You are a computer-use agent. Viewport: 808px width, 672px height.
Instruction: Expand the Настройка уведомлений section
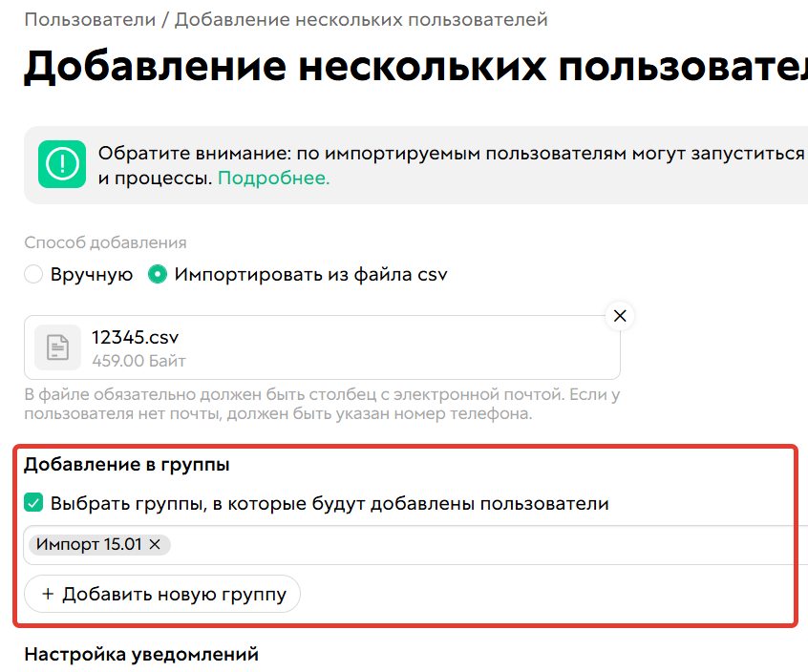(x=139, y=654)
